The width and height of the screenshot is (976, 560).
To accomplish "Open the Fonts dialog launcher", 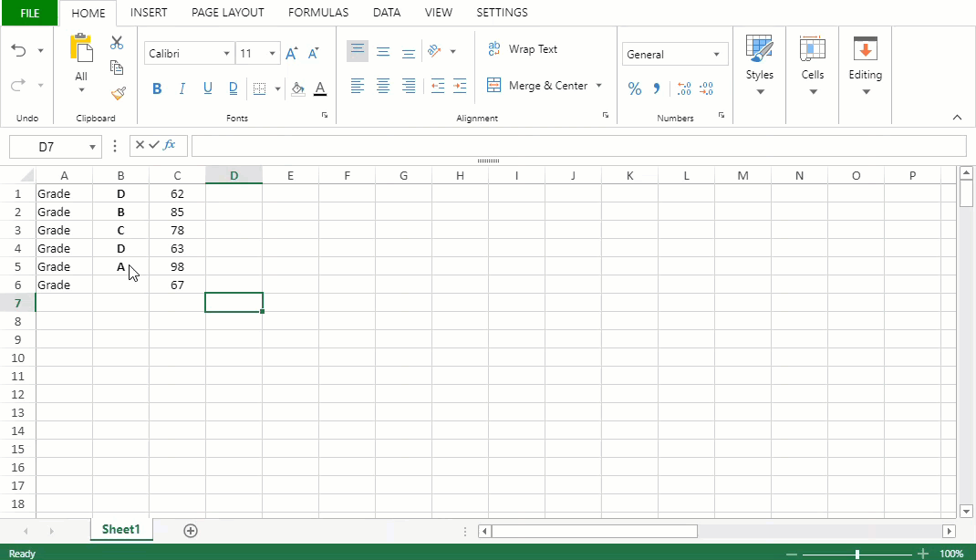I will pyautogui.click(x=325, y=115).
